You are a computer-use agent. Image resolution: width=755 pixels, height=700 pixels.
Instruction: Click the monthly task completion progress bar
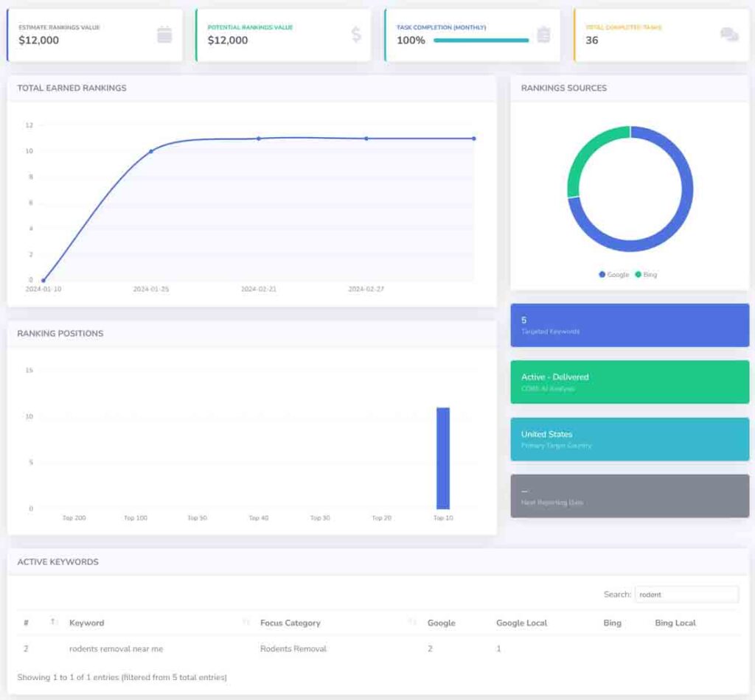[481, 41]
